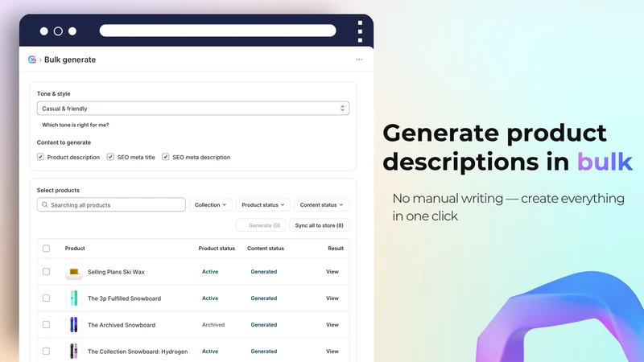Open the Tone & style dropdown
Image resolution: width=644 pixels, height=362 pixels.
click(x=193, y=109)
